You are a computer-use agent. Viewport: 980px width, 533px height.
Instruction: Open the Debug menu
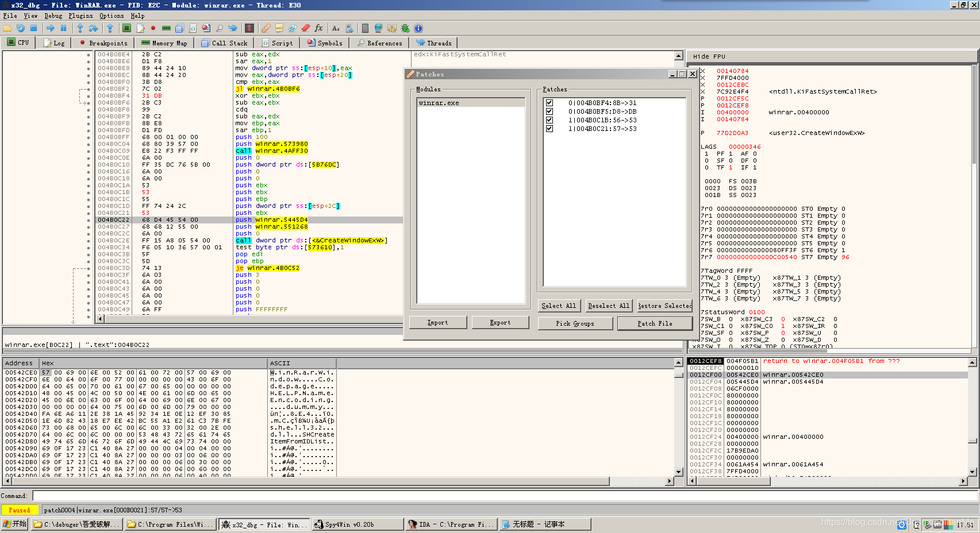point(53,16)
